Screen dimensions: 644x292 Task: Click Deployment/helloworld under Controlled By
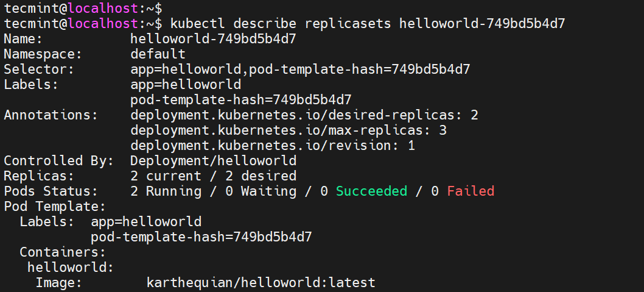click(213, 161)
